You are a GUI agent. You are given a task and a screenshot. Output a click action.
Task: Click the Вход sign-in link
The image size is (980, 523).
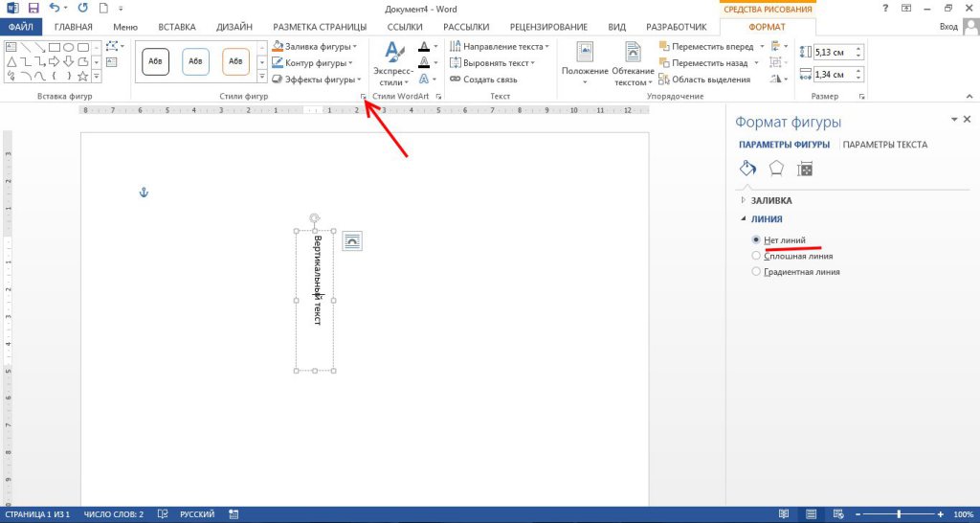point(948,27)
